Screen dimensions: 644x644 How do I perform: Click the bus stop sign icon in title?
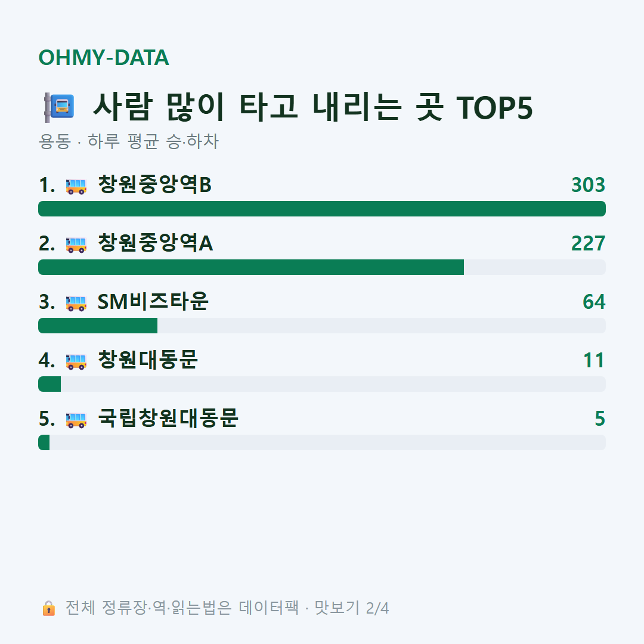coord(59,107)
